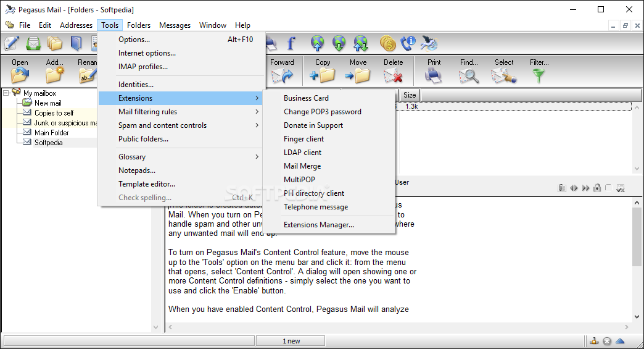Select Internet options... menu entry
The width and height of the screenshot is (644, 349).
[180, 53]
